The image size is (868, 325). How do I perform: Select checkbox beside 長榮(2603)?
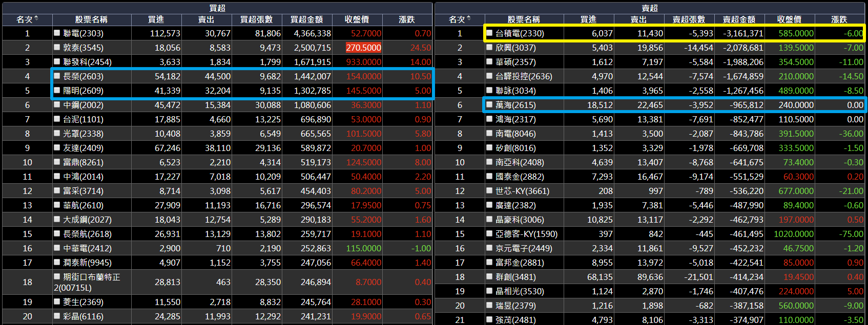tap(57, 76)
